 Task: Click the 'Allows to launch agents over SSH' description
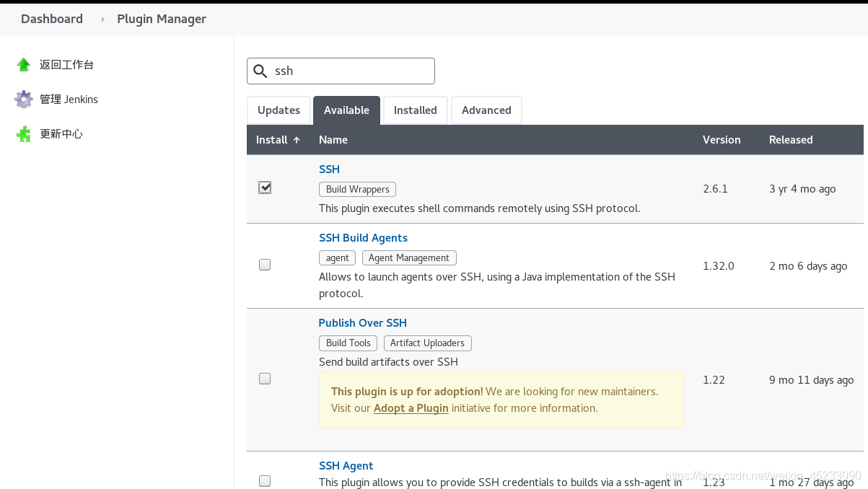497,286
